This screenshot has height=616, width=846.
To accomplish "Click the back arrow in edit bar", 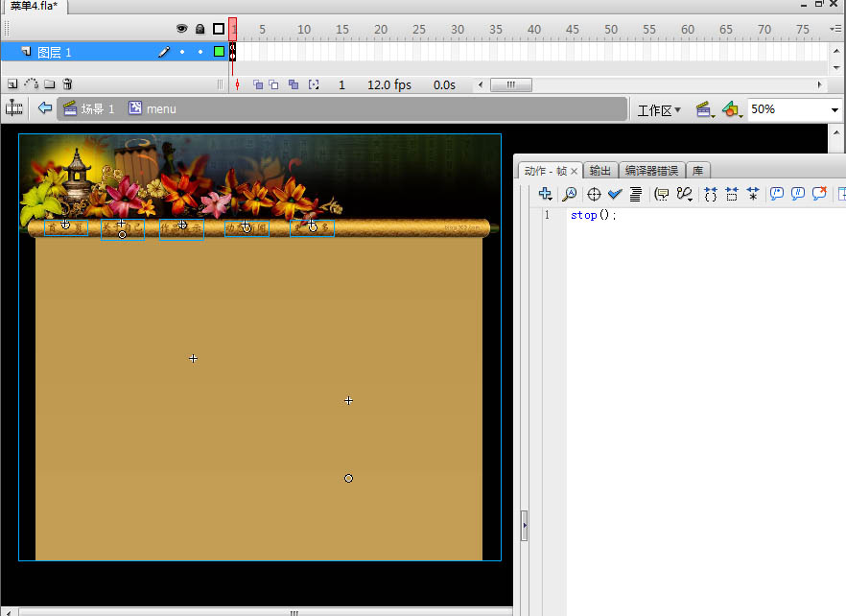I will pos(45,108).
